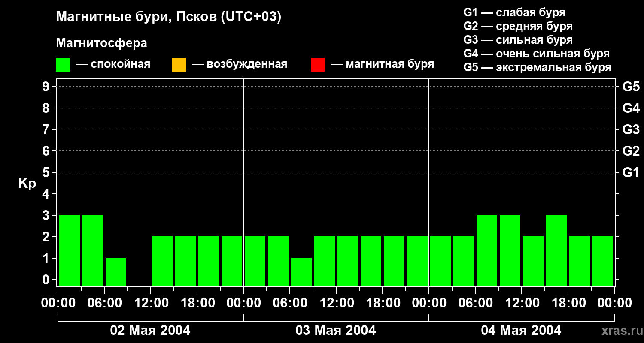Click the 00:00–03:00 bar on 03 Мая

255,261
